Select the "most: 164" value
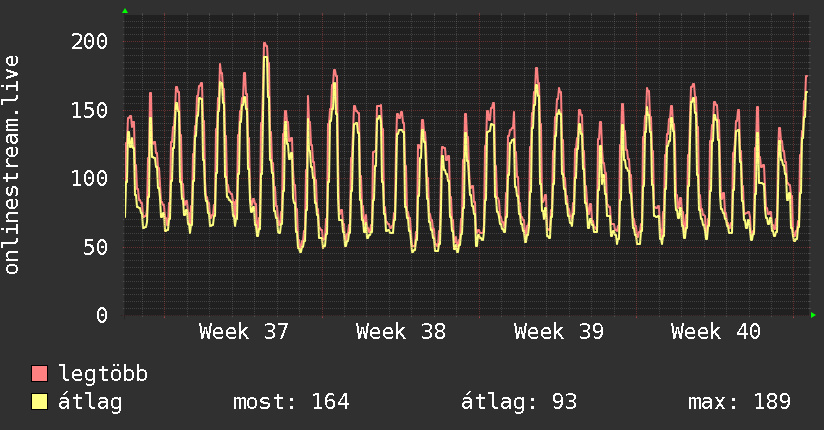The height and width of the screenshot is (430, 824). [291, 402]
